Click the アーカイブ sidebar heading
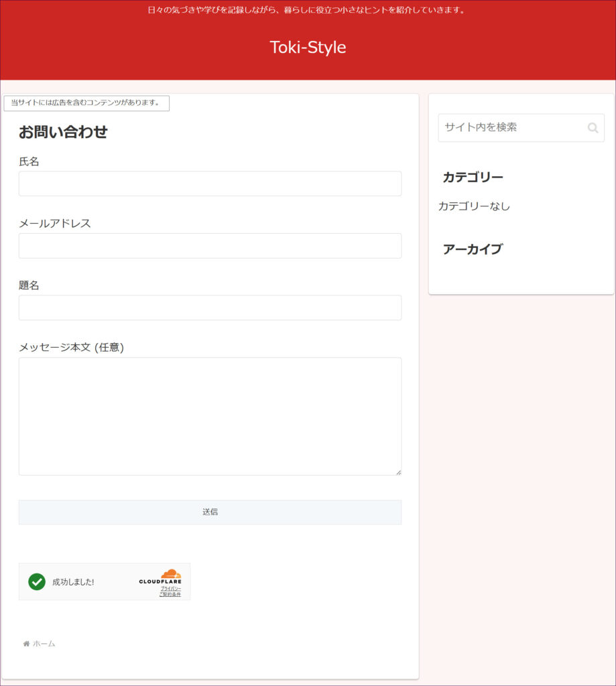 point(472,249)
